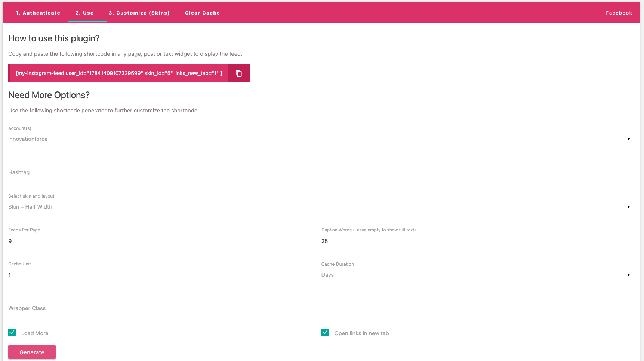Copy the shortcode with the clipboard icon
Screen dimensions: 644x361
tap(239, 73)
